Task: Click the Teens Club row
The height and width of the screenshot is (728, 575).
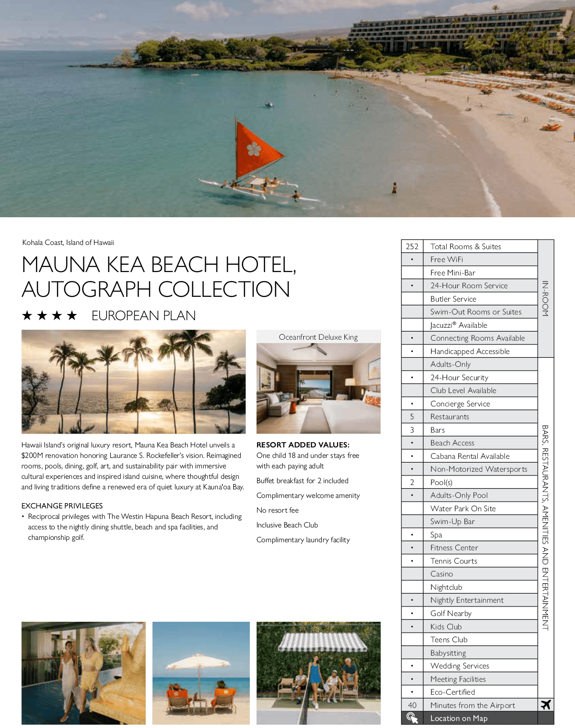Action: click(470, 639)
